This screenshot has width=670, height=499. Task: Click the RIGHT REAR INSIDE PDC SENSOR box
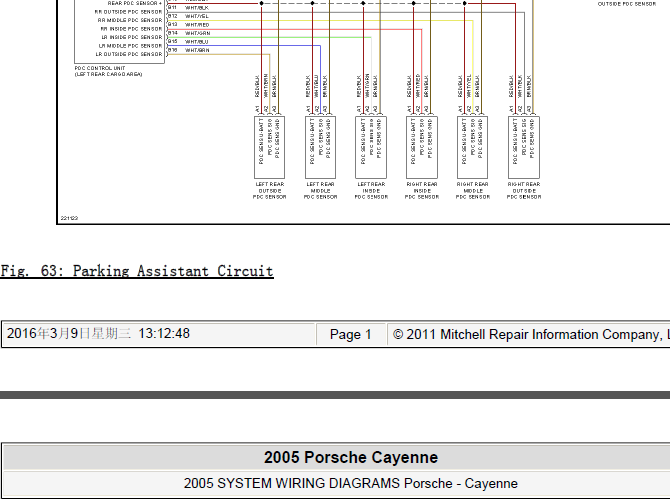click(x=422, y=147)
